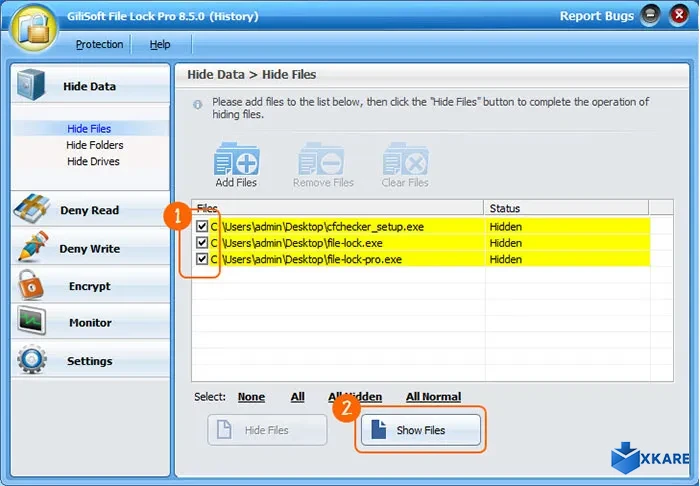The image size is (700, 486).
Task: Click the Hide Files button
Action: (267, 430)
